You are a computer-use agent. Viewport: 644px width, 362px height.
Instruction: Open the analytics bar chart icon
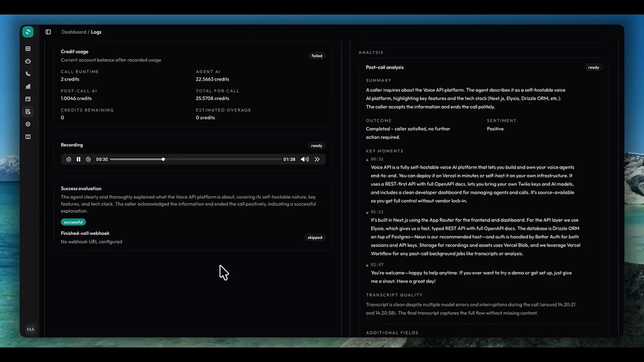pos(28,86)
